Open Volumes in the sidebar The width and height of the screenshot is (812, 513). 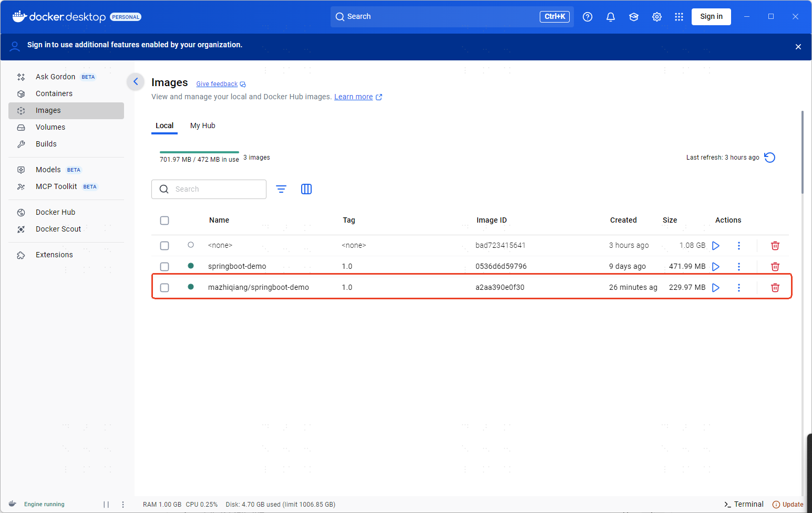66,127
